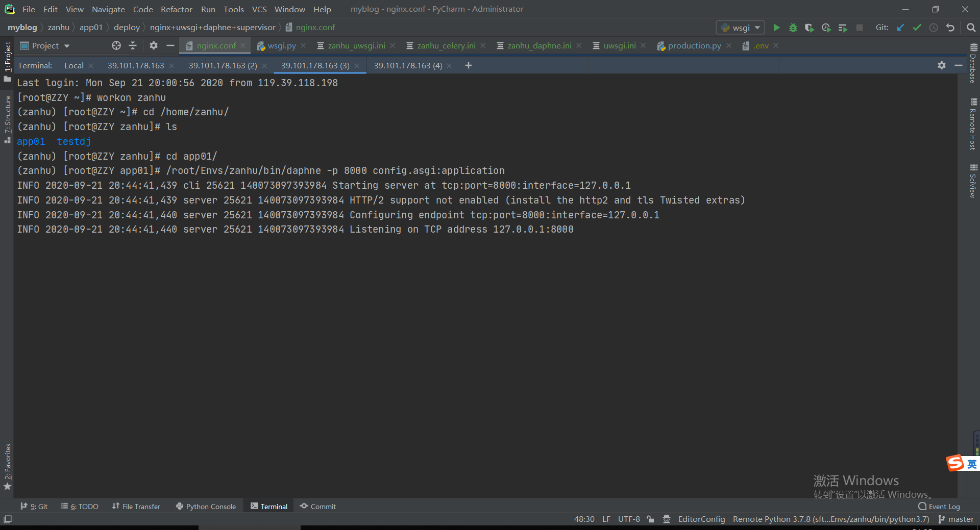The image size is (980, 530).
Task: Open the Navigate menu
Action: (108, 9)
